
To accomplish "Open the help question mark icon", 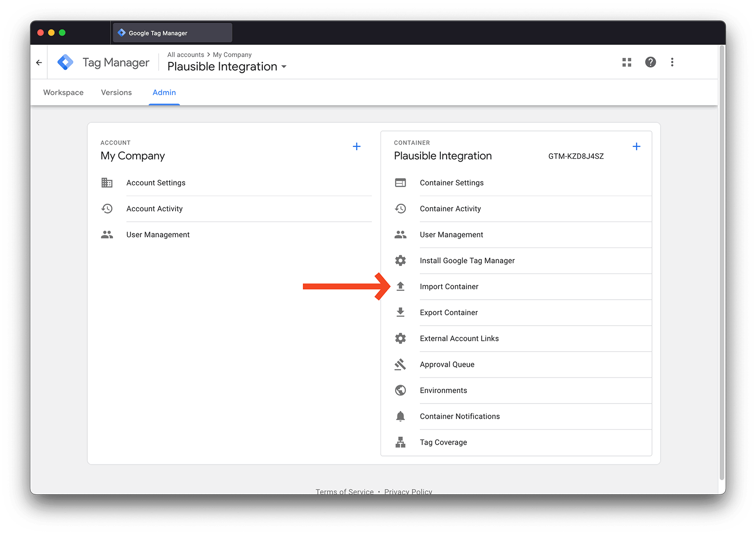I will click(650, 62).
